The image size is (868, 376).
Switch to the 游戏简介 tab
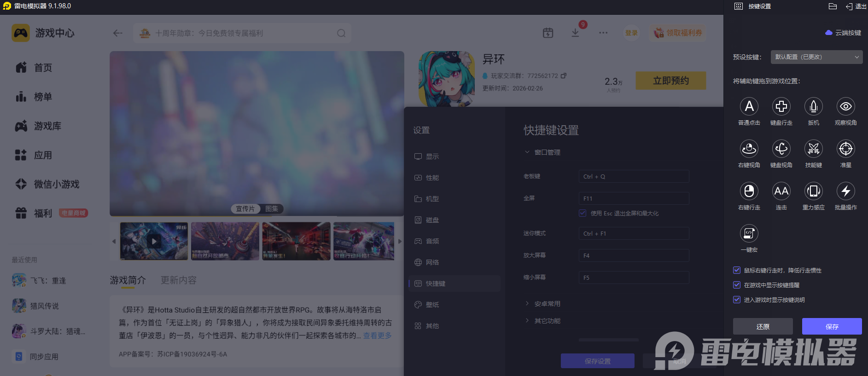coord(128,280)
